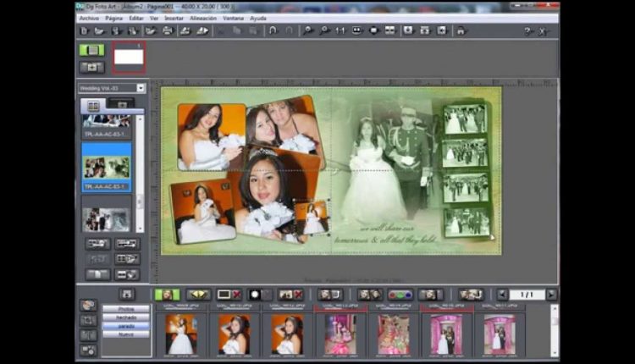Image resolution: width=635 pixels, height=364 pixels.
Task: Click the document icon button below templates
Action: (x=97, y=274)
